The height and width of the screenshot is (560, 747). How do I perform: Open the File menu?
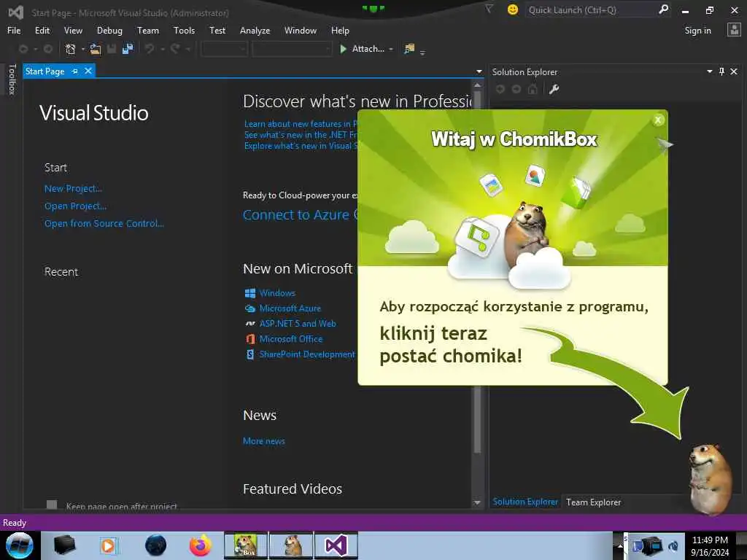coord(14,31)
